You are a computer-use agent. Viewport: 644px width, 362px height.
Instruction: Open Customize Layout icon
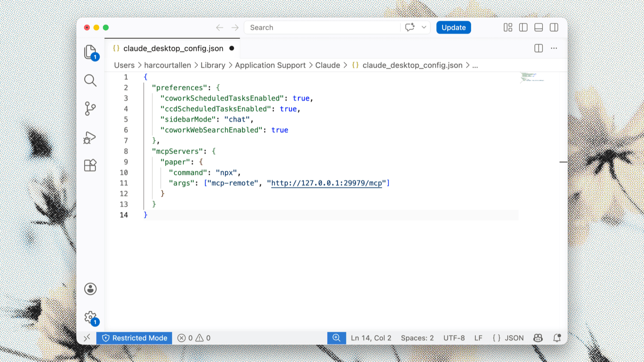(x=508, y=27)
